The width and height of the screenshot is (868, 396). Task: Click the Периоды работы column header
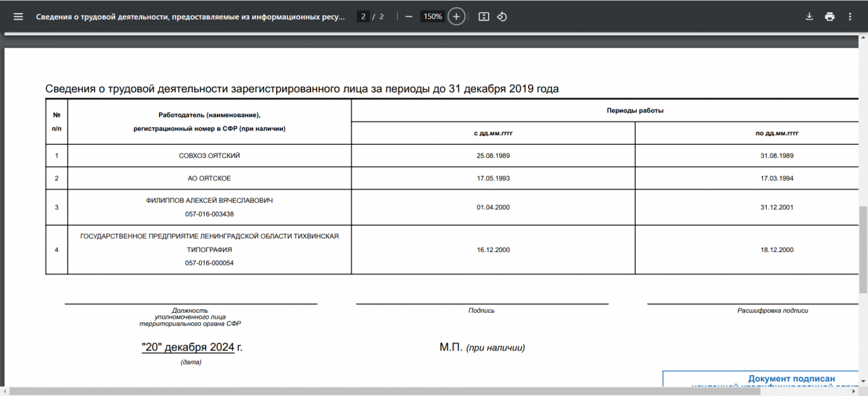pyautogui.click(x=635, y=111)
